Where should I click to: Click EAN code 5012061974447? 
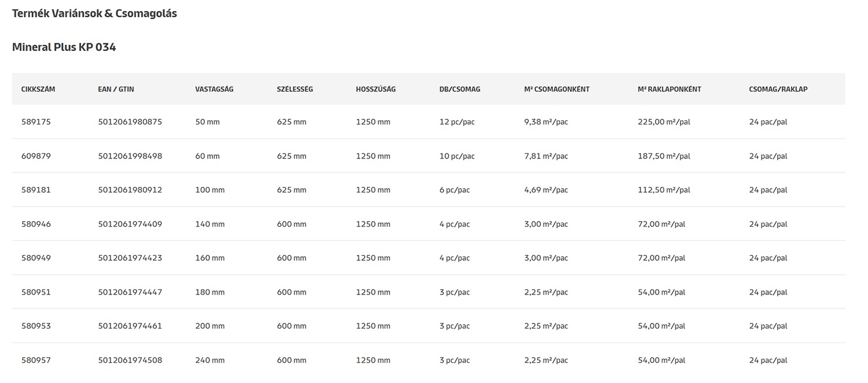pos(130,292)
